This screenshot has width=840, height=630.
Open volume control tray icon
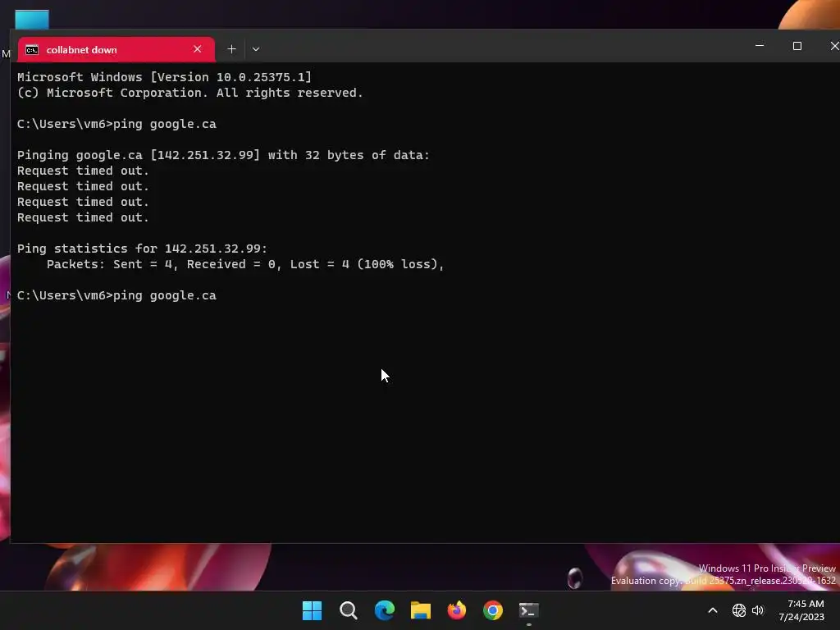click(757, 610)
